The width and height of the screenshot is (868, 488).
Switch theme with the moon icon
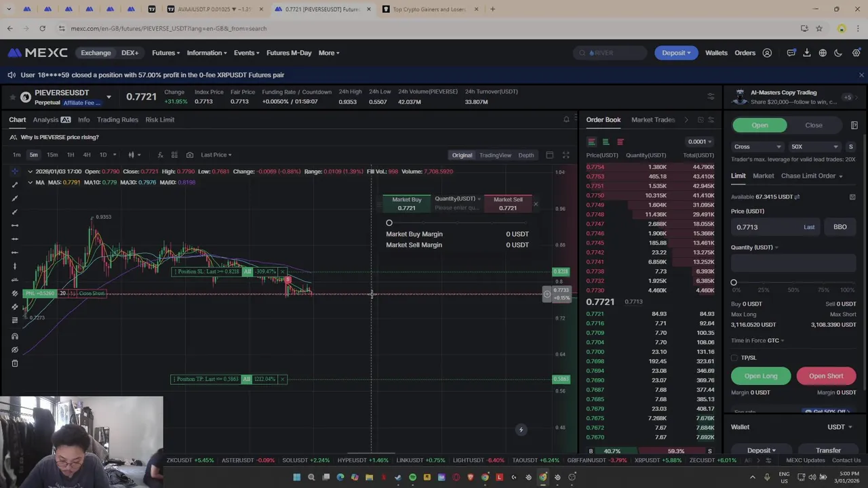tap(839, 53)
